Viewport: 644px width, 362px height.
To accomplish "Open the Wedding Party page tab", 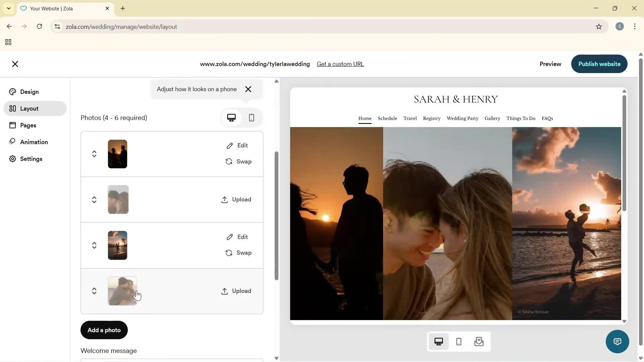I will coord(463,118).
